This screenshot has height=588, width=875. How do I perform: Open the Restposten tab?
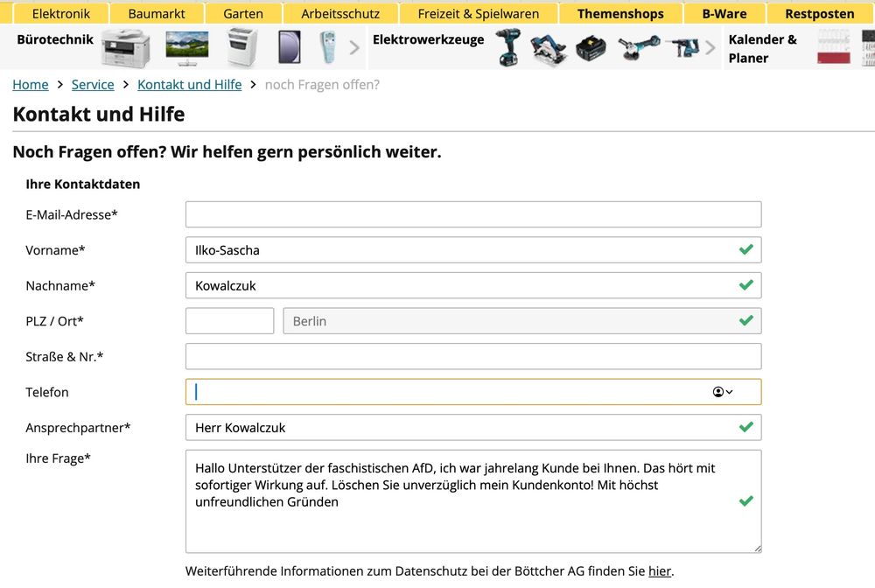click(819, 13)
